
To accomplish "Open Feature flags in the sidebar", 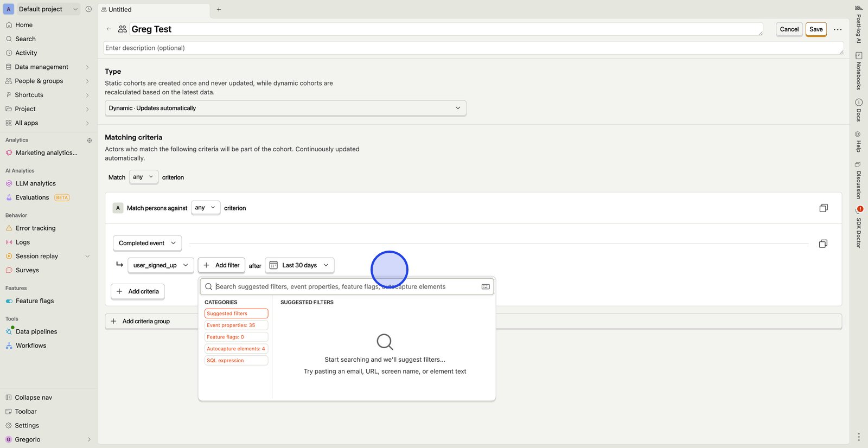I will click(35, 301).
